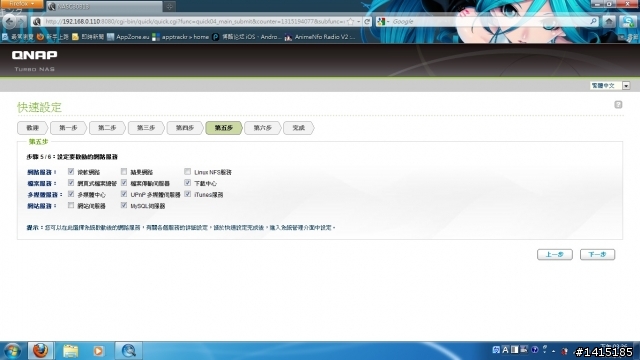The image size is (640, 360).
Task: Switch to the NAS browser tab
Action: tap(104, 7)
